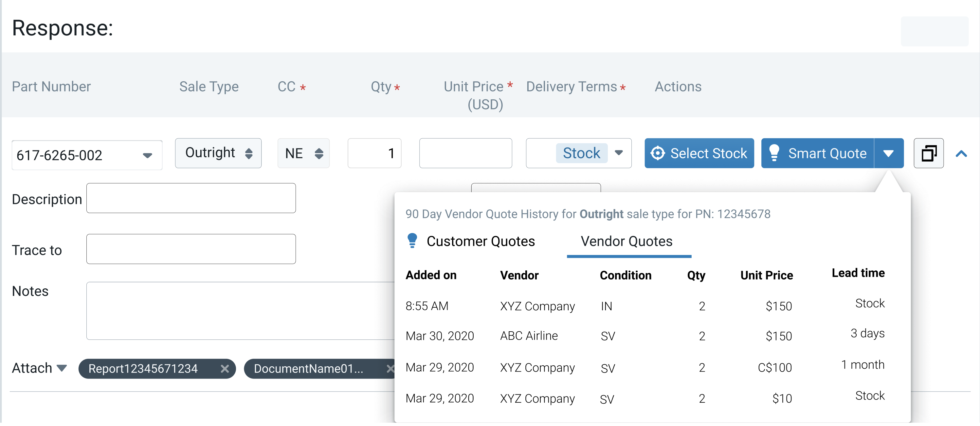Click the Qty input field
The height and width of the screenshot is (426, 980).
(x=374, y=153)
